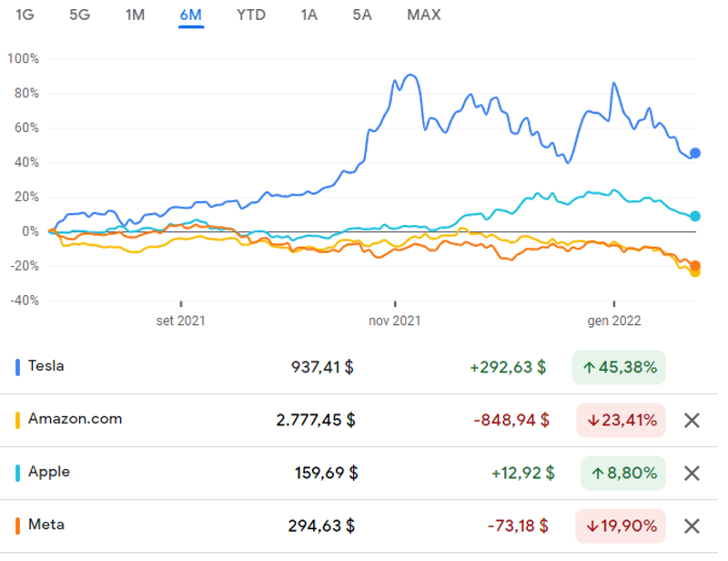Click Tesla price 937,41 $
This screenshot has width=728, height=561.
point(322,367)
